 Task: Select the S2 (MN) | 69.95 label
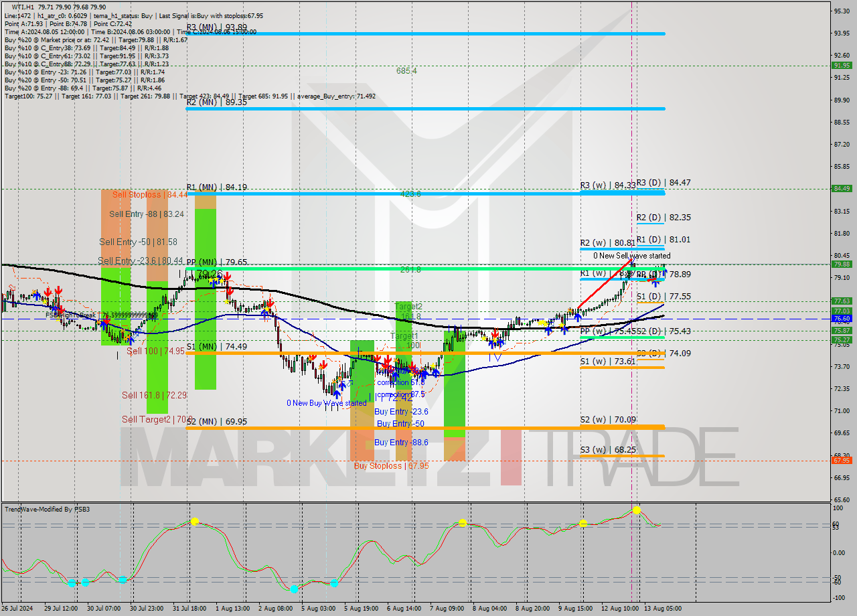click(216, 421)
